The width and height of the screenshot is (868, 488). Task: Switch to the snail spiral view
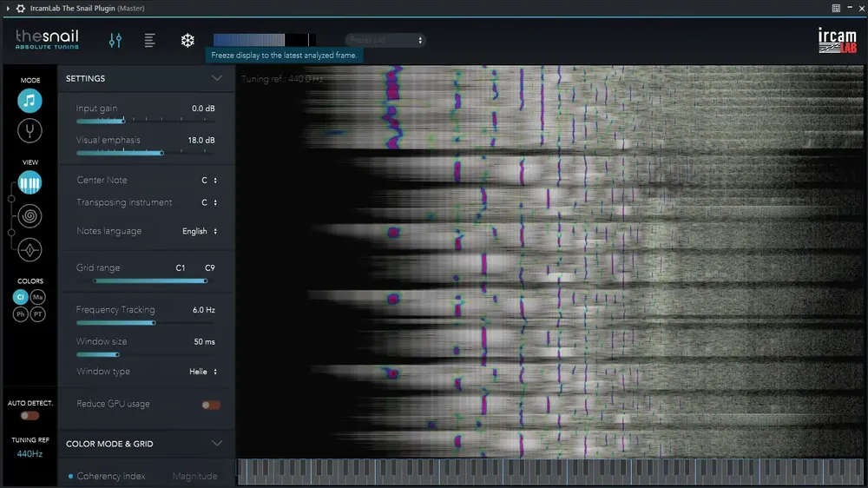click(30, 216)
